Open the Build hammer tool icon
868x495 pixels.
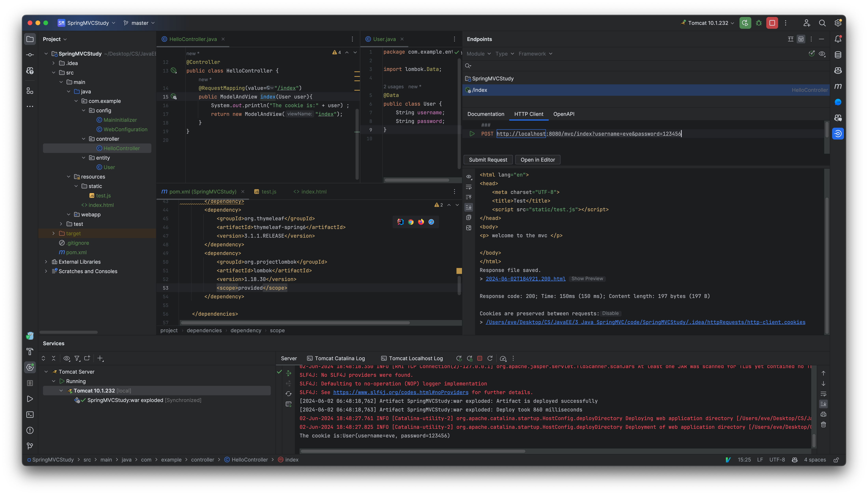[x=30, y=352]
